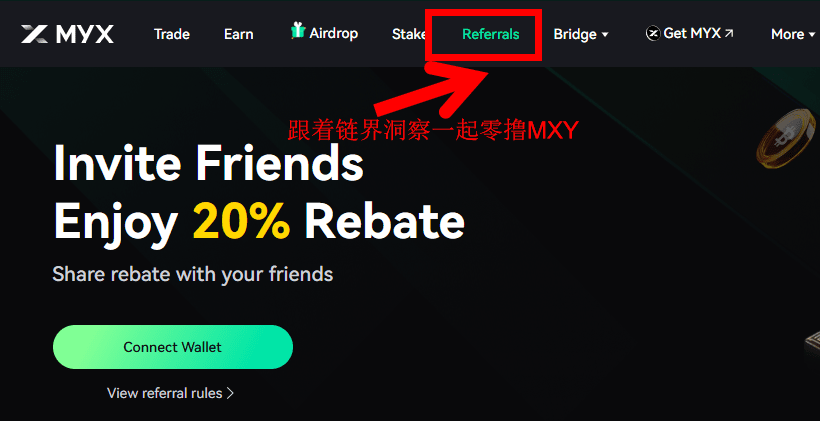Expand the More menu
This screenshot has height=421, width=820.
point(793,35)
